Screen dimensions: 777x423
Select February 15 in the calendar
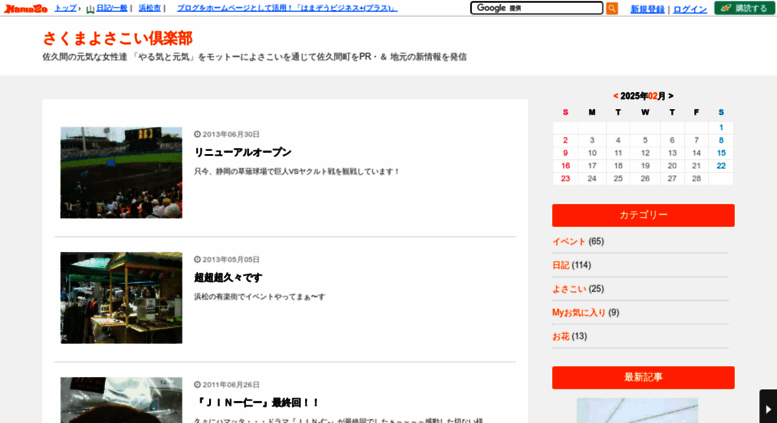coord(721,153)
